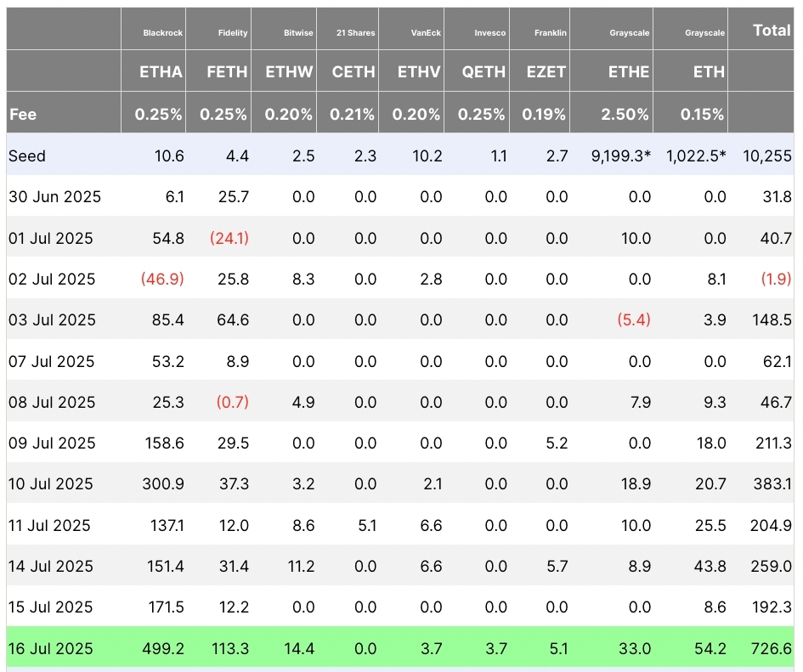The width and height of the screenshot is (803, 672).
Task: Click the 499.2 ETHA inflow cell
Action: tap(163, 648)
